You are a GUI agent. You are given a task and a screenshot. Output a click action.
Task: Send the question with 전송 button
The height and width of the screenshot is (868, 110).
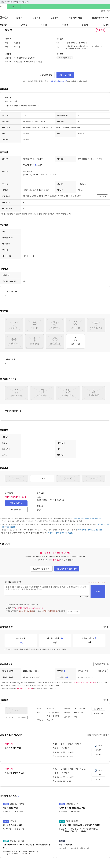(98, 591)
